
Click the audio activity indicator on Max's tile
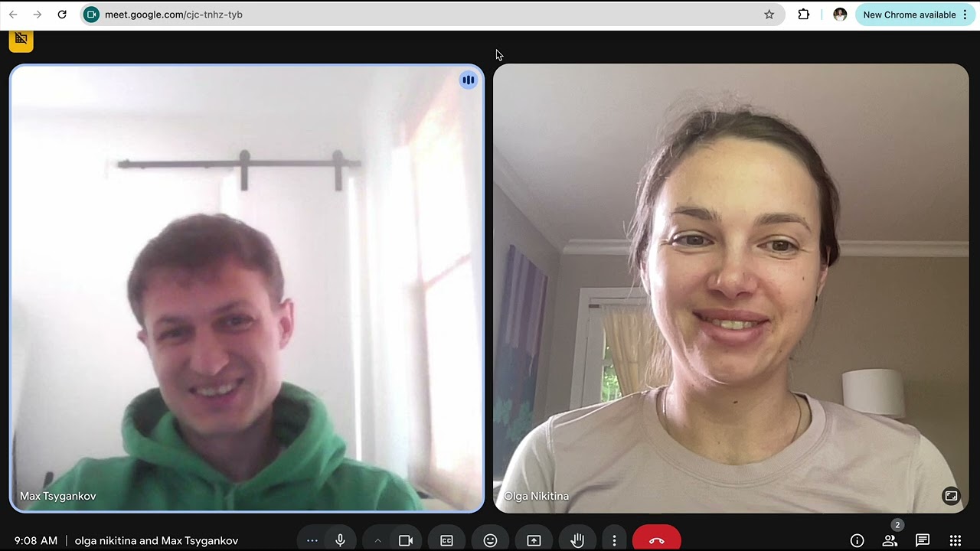pos(468,80)
